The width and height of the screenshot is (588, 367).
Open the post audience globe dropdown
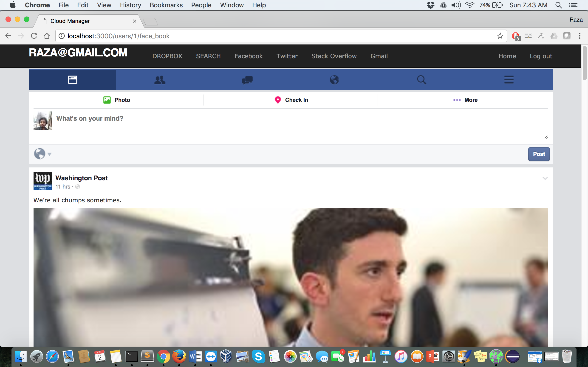[42, 154]
